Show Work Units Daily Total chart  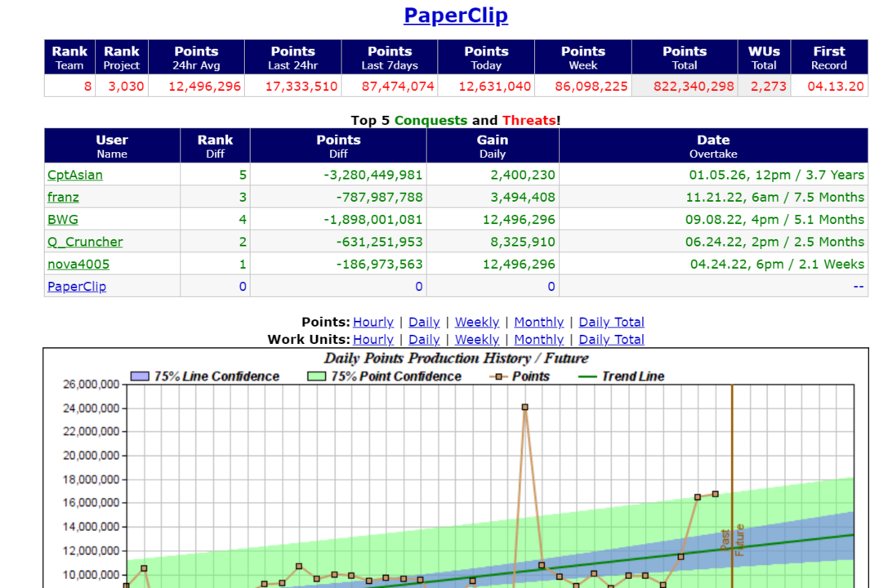(x=611, y=340)
